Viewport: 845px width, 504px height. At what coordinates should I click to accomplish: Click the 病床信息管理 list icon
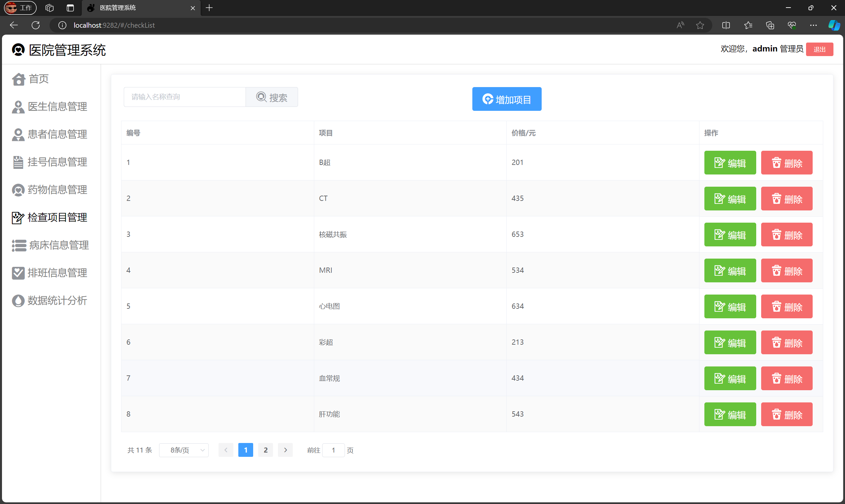pyautogui.click(x=19, y=245)
